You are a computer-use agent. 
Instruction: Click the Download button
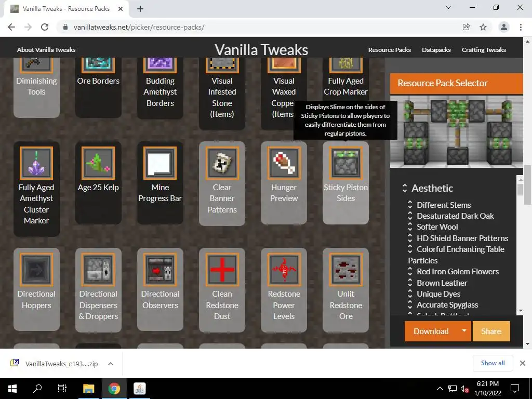(431, 331)
